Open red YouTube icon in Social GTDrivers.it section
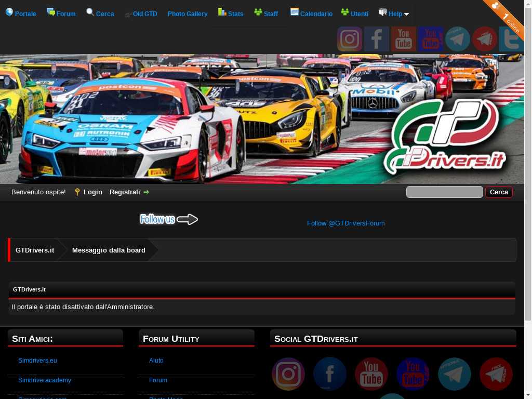 pyautogui.click(x=371, y=374)
